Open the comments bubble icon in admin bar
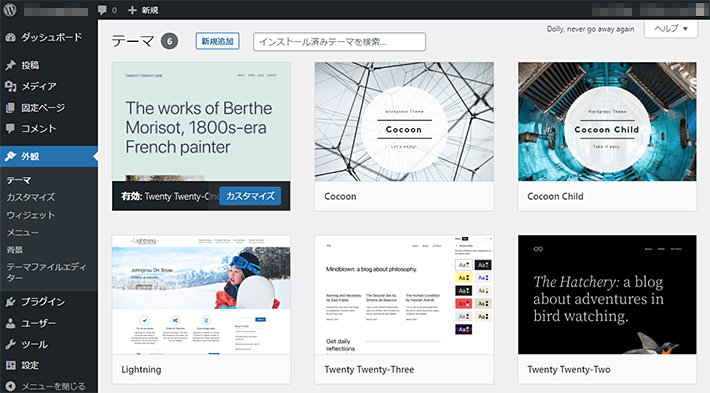The height and width of the screenshot is (393, 710). tap(102, 10)
